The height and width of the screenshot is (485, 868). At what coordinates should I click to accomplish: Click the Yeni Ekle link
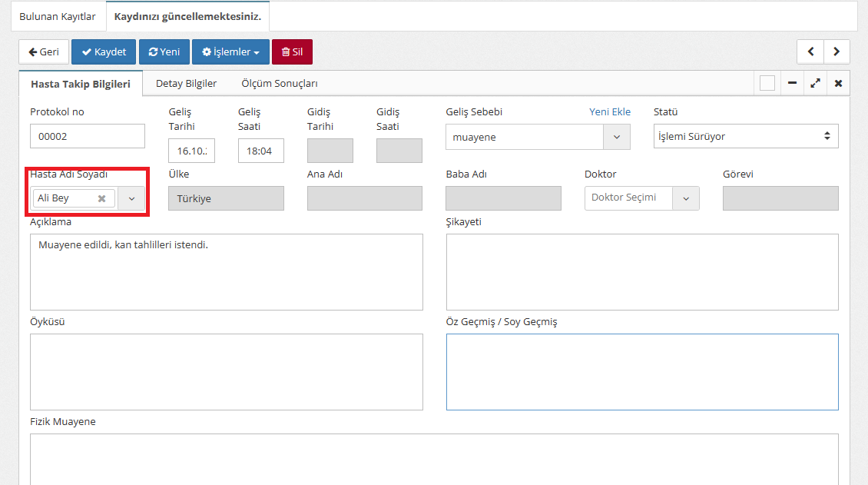coord(609,111)
